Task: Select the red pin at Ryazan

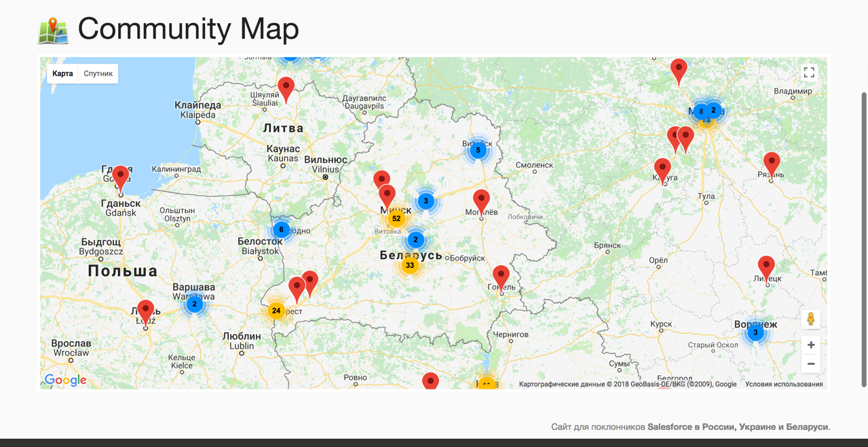Action: [x=772, y=163]
